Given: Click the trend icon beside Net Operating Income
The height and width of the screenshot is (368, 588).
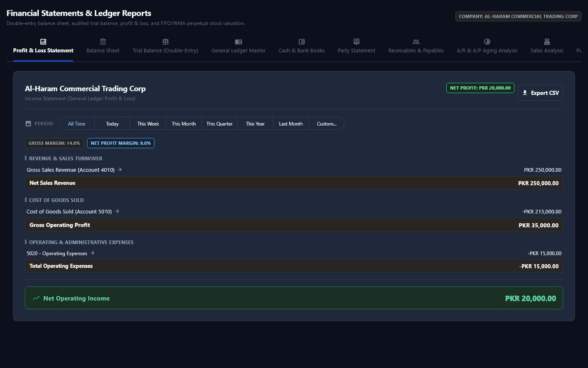Looking at the screenshot, I should [36, 298].
